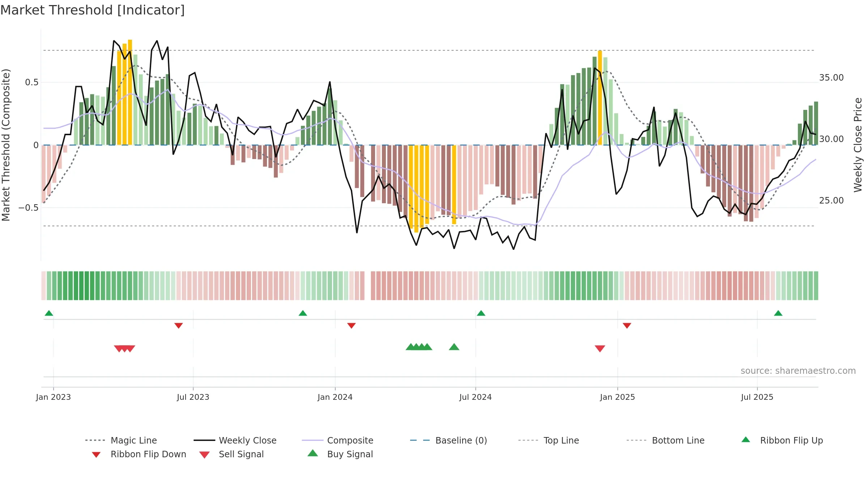Click the Jul 2025 axis label

pos(757,397)
